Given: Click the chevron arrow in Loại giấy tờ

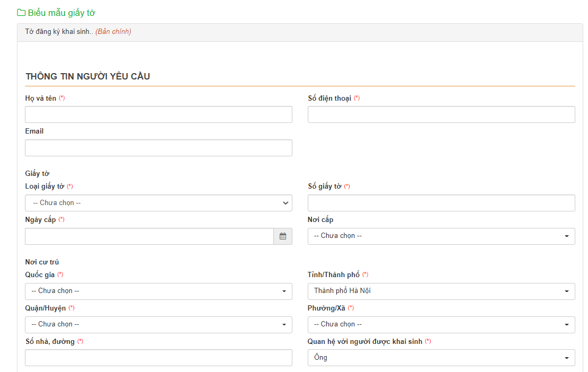Looking at the screenshot, I should pos(286,203).
